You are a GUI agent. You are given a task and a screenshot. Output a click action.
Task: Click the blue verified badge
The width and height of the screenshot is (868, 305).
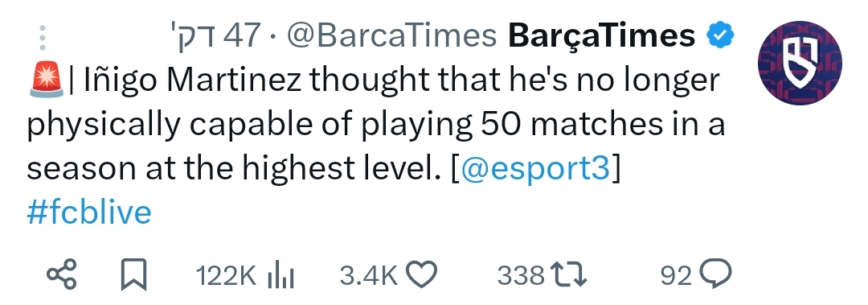(x=720, y=36)
